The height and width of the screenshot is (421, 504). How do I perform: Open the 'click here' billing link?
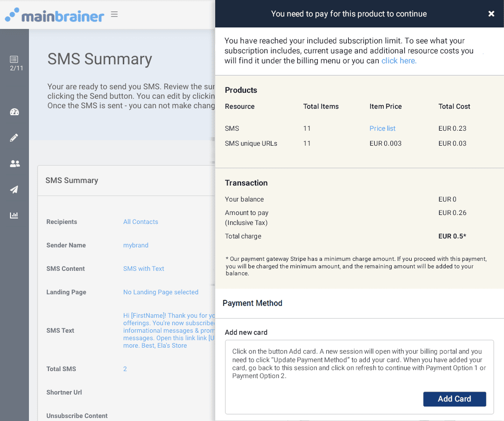(398, 60)
